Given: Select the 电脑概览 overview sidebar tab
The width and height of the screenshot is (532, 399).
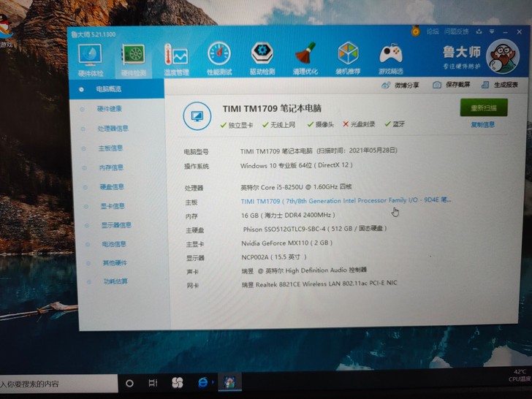Looking at the screenshot, I should tap(116, 89).
